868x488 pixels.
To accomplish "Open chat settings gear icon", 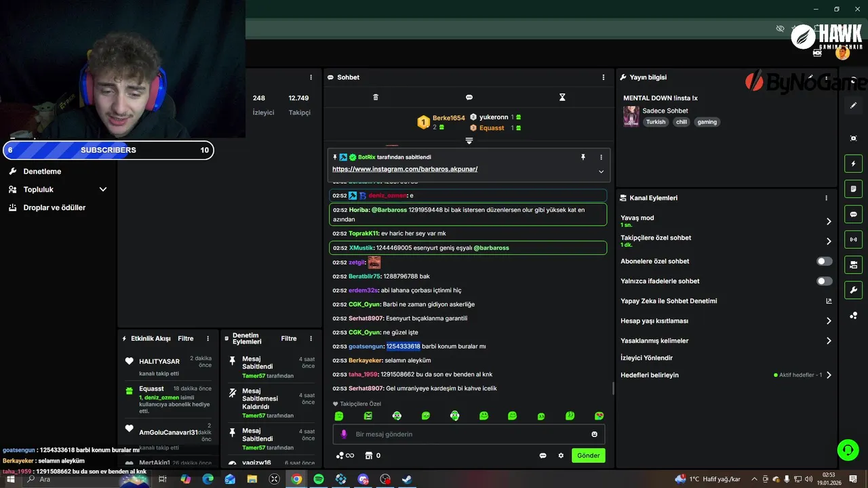I will pyautogui.click(x=561, y=455).
